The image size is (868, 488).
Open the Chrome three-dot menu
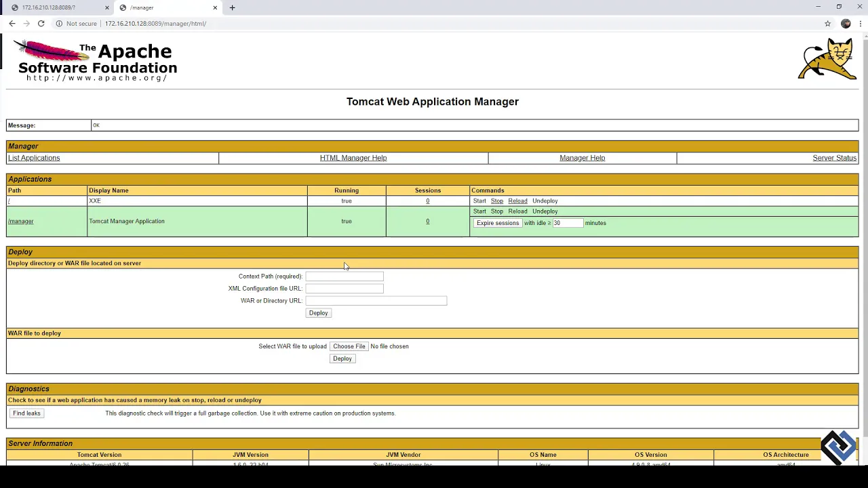[x=860, y=24]
